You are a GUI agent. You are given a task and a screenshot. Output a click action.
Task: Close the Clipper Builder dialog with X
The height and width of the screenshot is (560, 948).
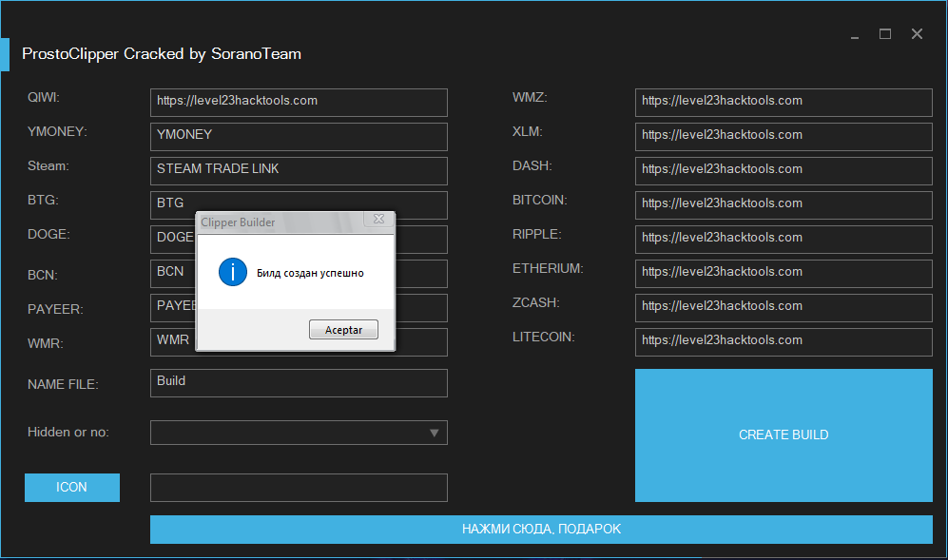coord(379,219)
